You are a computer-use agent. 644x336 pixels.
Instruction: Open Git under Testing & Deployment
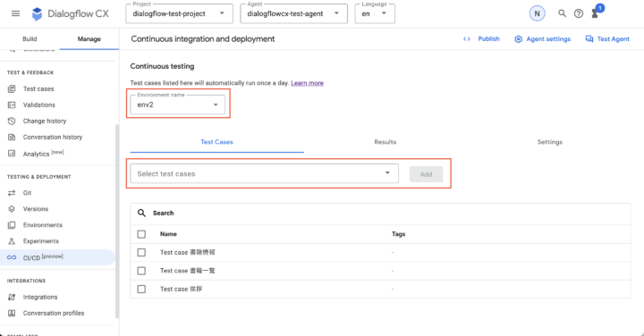[27, 193]
